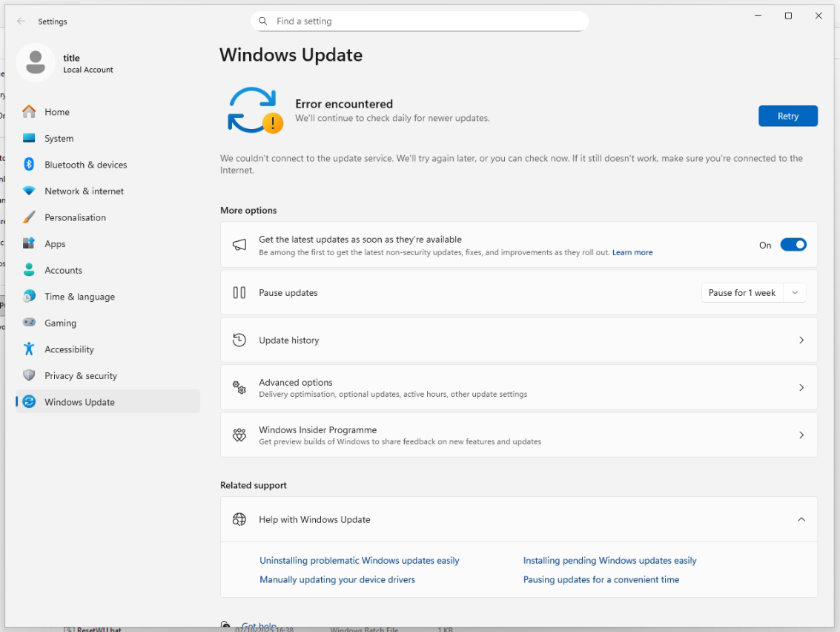Click the search magnifier icon
The width and height of the screenshot is (840, 632).
[x=263, y=21]
